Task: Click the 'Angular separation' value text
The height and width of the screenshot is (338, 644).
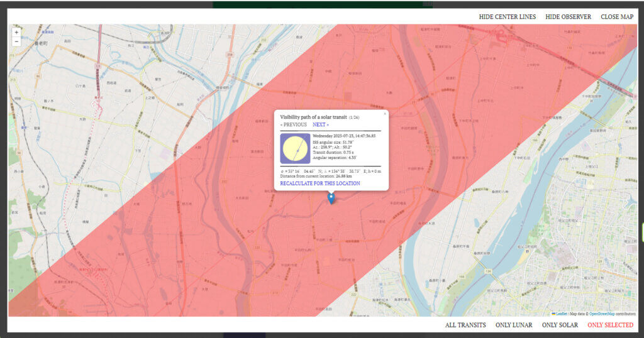Action: pos(335,158)
